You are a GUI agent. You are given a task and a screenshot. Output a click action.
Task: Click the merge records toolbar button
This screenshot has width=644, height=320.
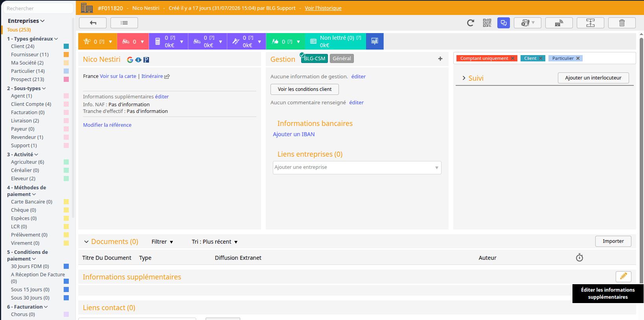tap(591, 23)
